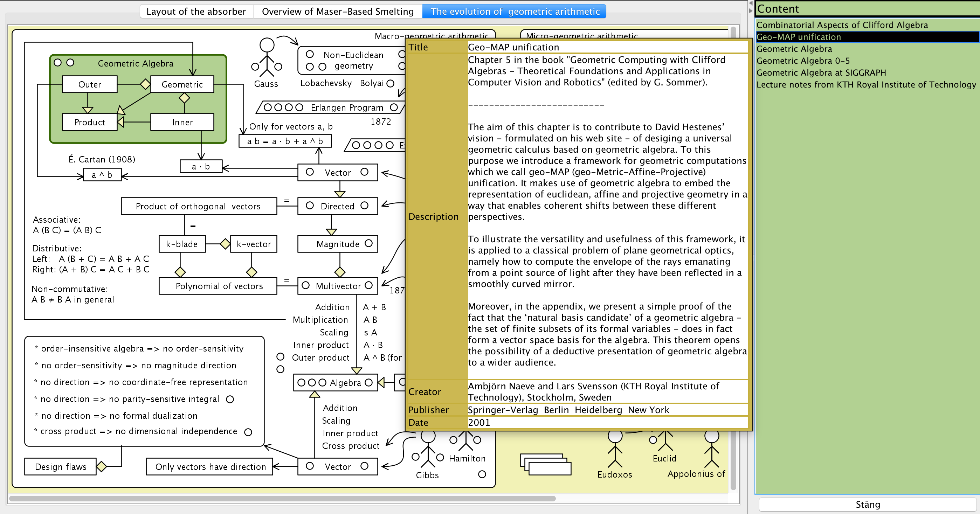
Task: Click the circle next to Bolyai
Action: tap(390, 84)
